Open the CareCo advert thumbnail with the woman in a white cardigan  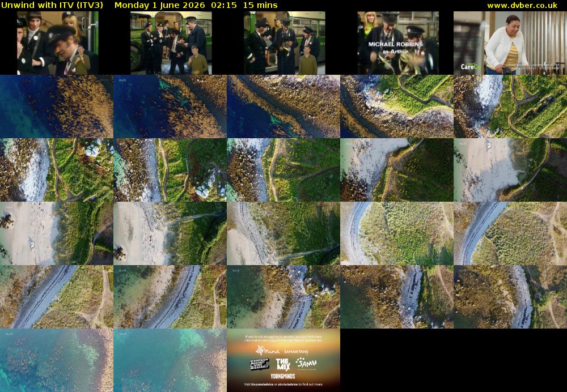510,43
